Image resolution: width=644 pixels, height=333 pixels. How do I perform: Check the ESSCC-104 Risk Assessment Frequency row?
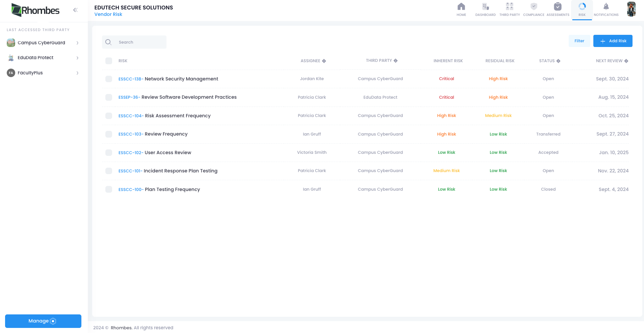[109, 116]
